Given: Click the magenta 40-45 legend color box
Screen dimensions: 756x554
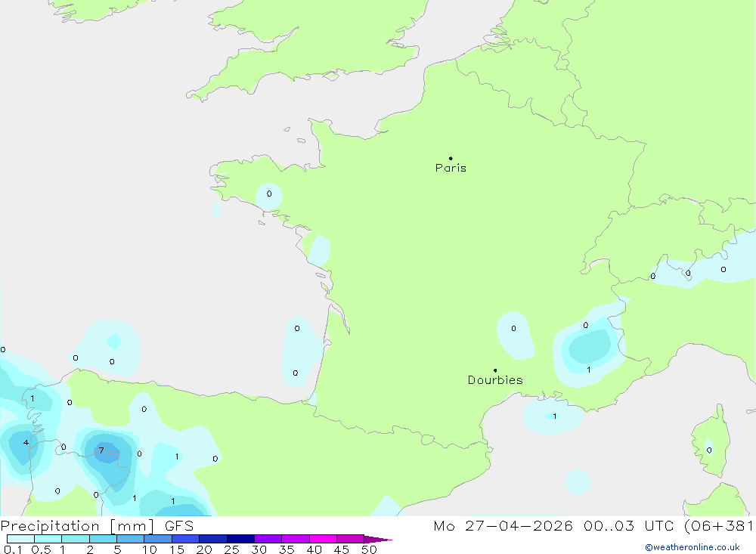Looking at the screenshot, I should tap(323, 539).
